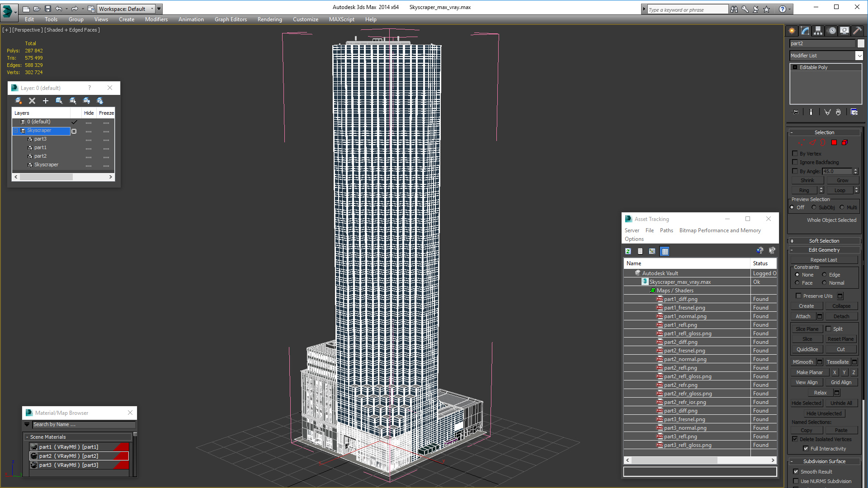Open the Rendering menu
Screen dimensions: 868x488
[x=270, y=19]
